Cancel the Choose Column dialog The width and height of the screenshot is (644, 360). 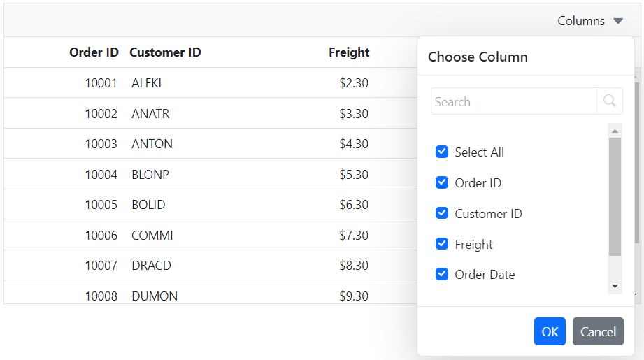coord(598,331)
